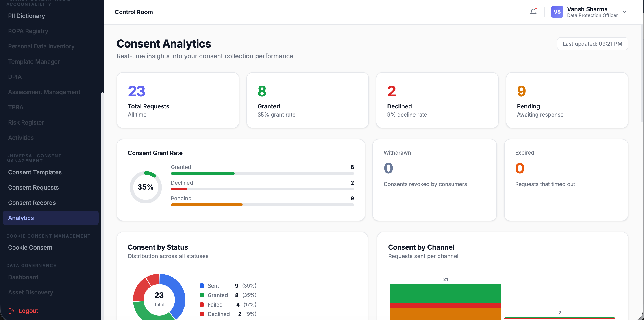Screen dimensions: 644x320
Task: Open the DPIA page
Action: (x=15, y=77)
